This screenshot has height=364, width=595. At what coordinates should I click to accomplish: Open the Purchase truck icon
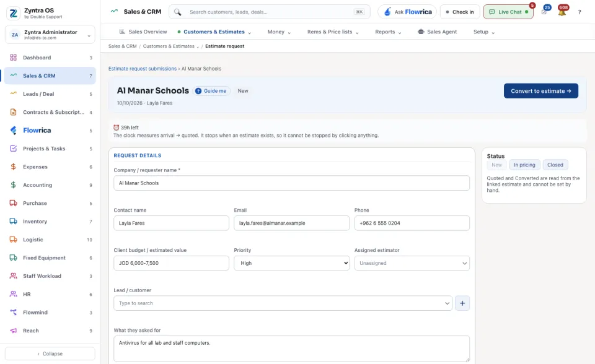coord(13,203)
